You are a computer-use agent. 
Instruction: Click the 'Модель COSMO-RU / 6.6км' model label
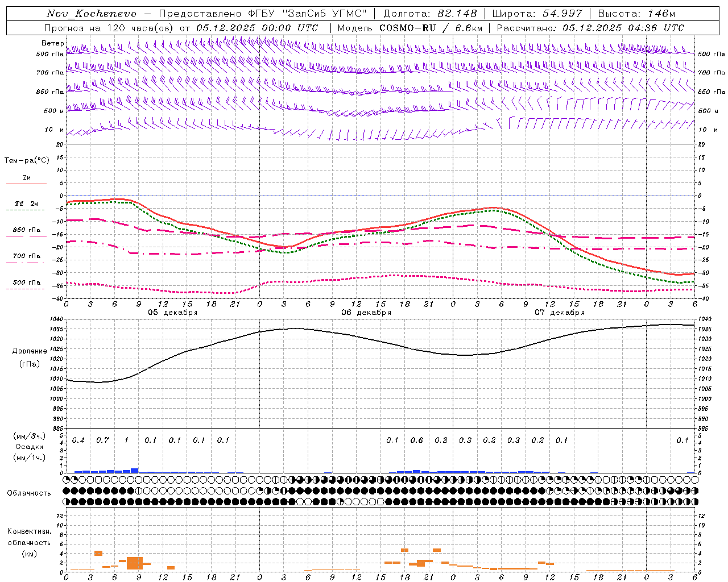pos(410,28)
